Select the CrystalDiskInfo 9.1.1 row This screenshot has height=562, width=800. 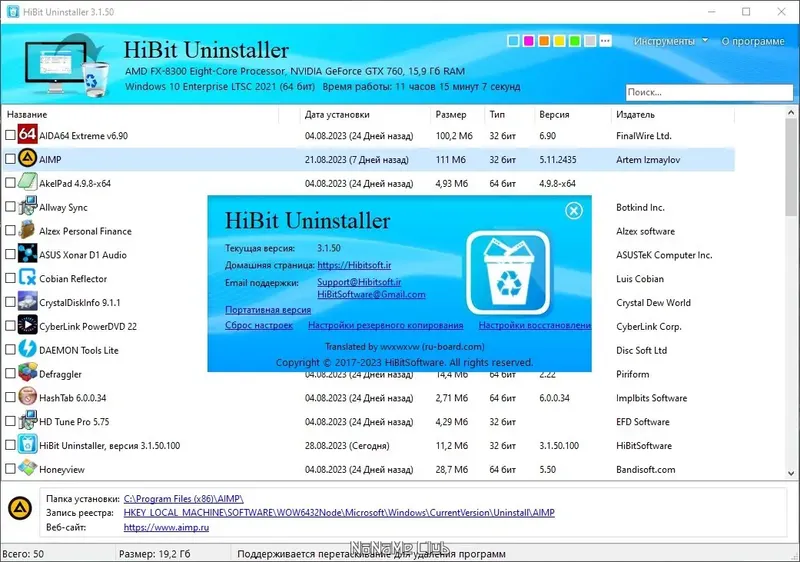coord(368,302)
